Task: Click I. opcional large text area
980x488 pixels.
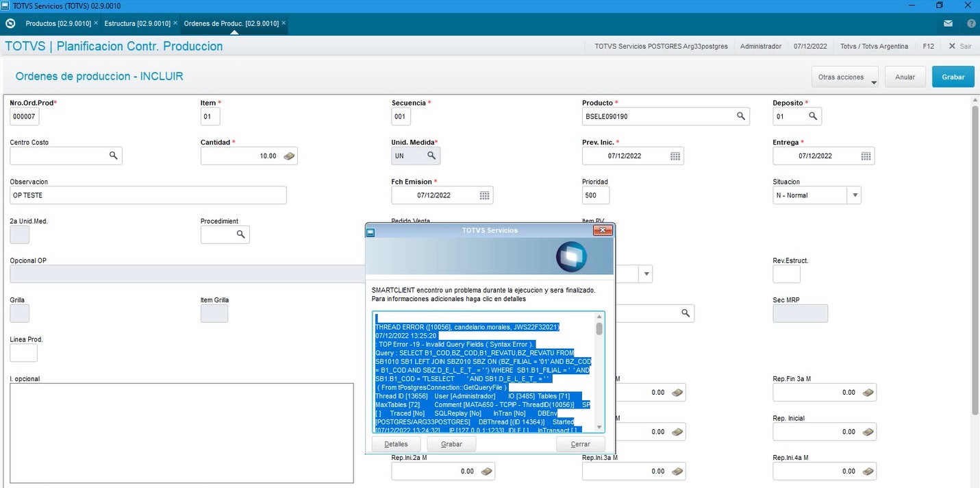Action: (x=181, y=433)
